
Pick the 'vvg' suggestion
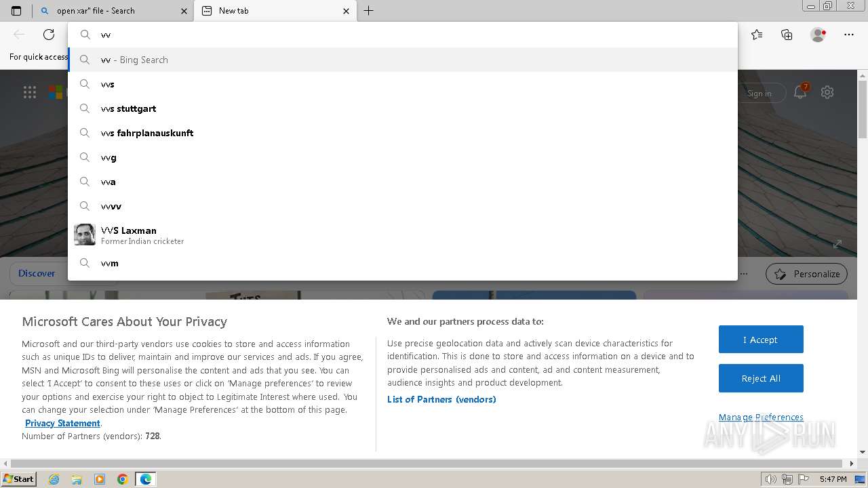tap(403, 157)
